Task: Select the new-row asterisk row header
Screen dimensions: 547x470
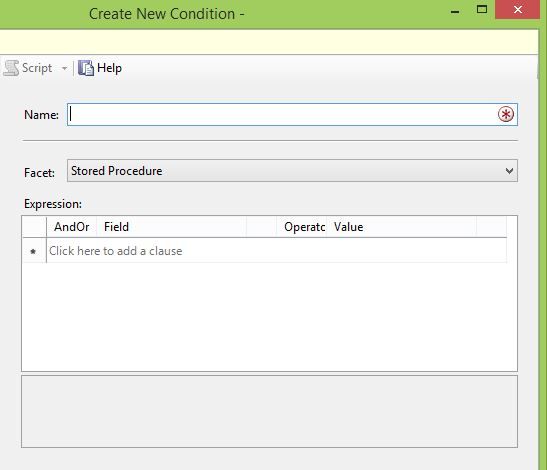Action: 34,251
